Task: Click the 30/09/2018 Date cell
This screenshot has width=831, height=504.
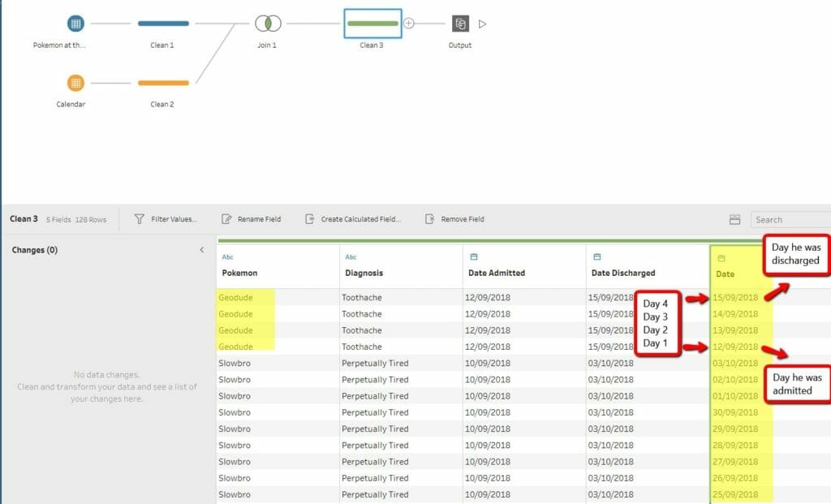Action: tap(735, 412)
